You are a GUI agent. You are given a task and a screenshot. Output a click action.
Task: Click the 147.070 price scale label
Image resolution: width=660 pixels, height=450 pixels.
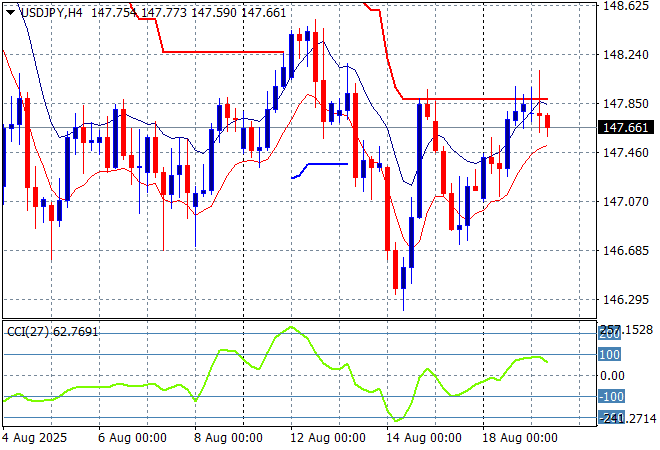626,202
